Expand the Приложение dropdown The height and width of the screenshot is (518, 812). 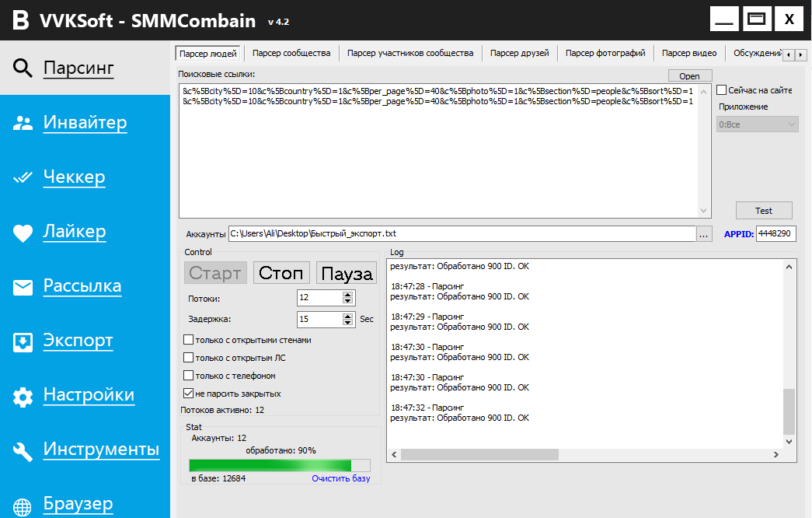pyautogui.click(x=758, y=124)
